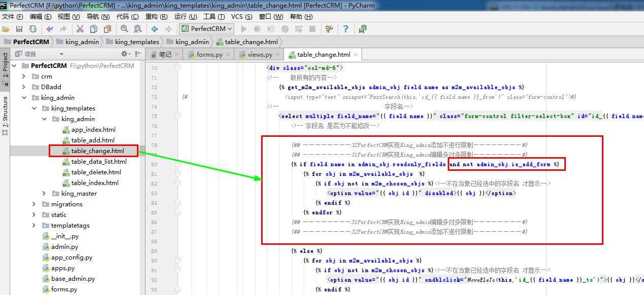
Task: Open Project panel gear settings
Action: [125, 54]
